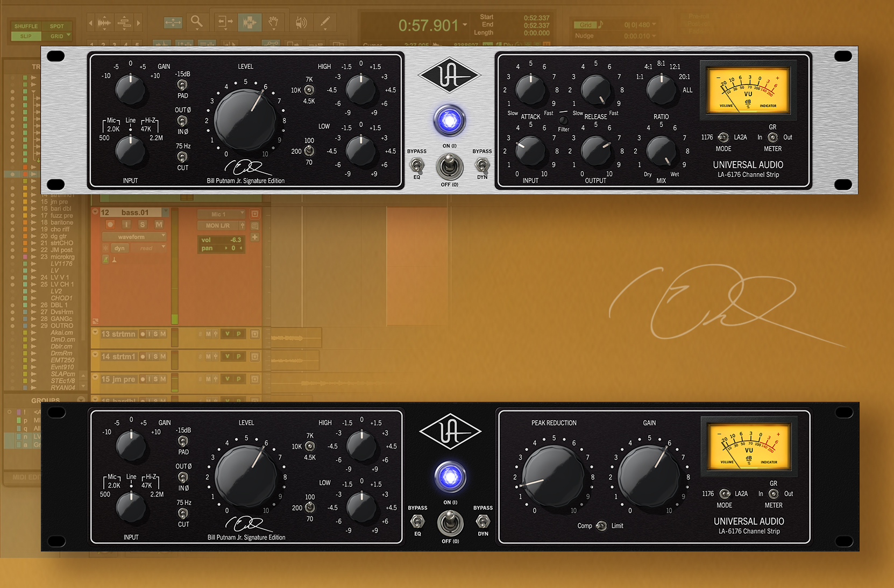This screenshot has width=894, height=588.
Task: Open the Mic 1 input selector
Action: 221,214
